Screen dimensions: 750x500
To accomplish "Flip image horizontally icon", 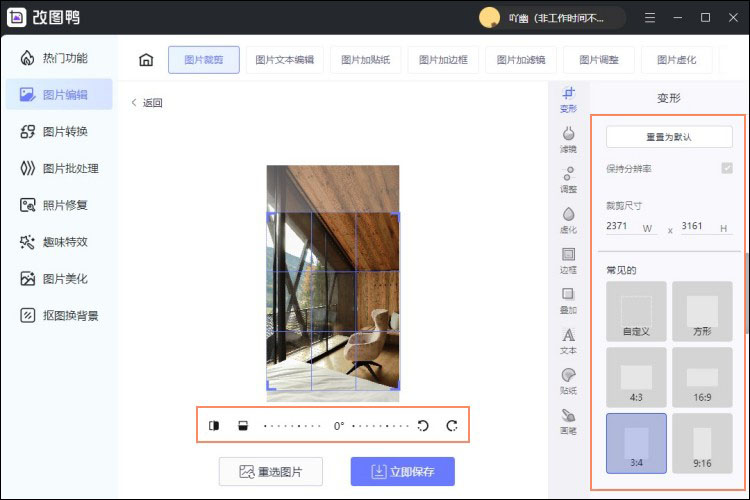I will coord(214,425).
